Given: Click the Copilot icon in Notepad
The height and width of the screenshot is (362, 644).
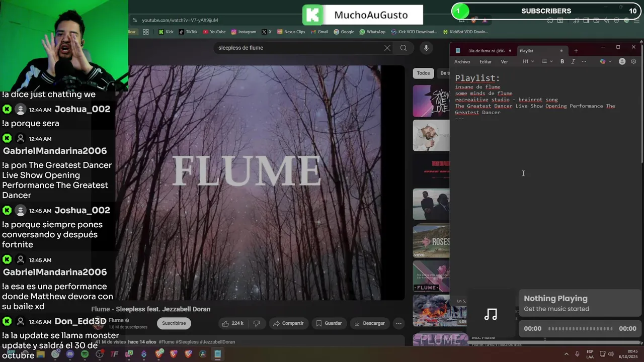Looking at the screenshot, I should 603,62.
